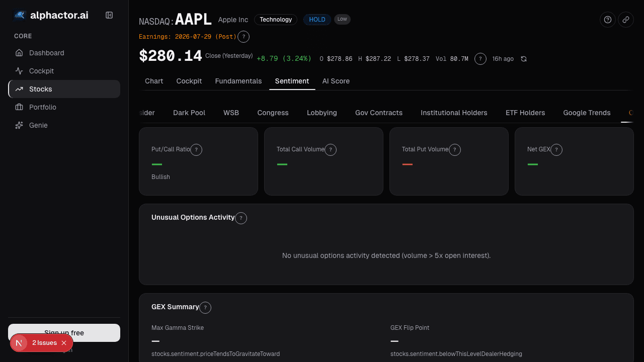Click the 16h ago timestamp

click(503, 59)
